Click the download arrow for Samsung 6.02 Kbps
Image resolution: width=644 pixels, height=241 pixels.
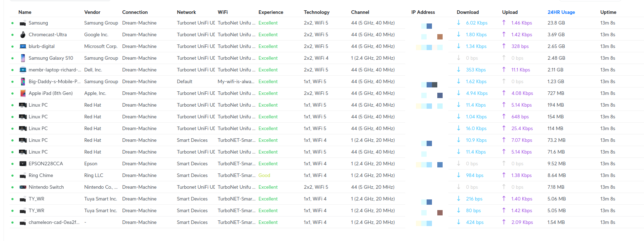tap(459, 23)
